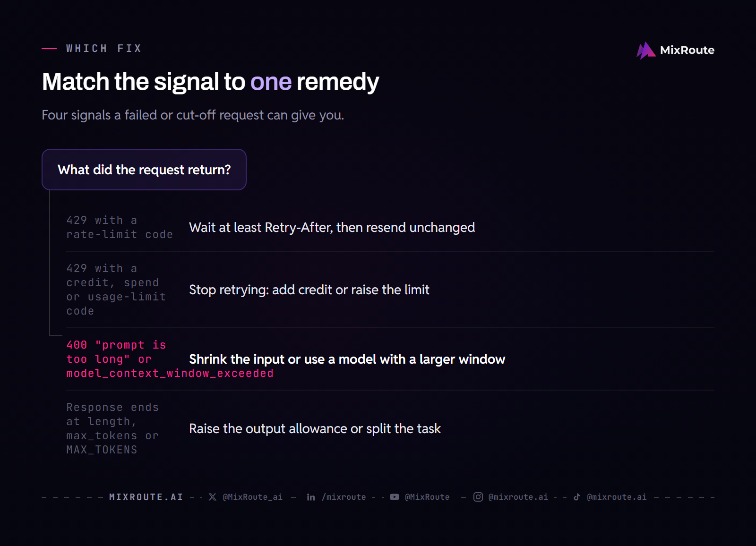Select the '429 with a rate-limit code' signal
The image size is (756, 546).
coord(120,227)
